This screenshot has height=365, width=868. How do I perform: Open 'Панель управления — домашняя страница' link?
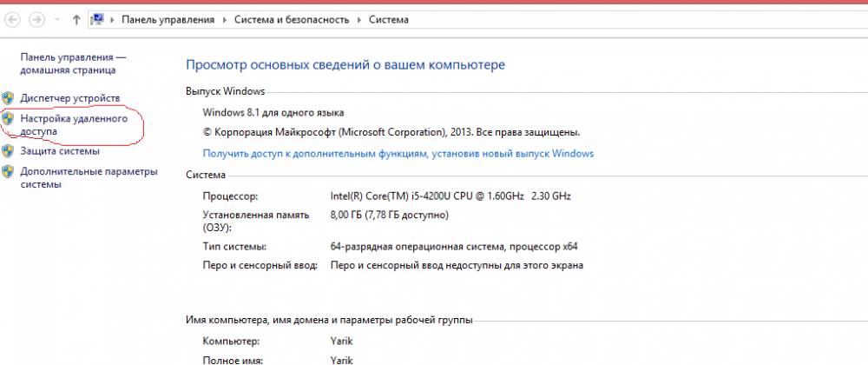point(73,63)
